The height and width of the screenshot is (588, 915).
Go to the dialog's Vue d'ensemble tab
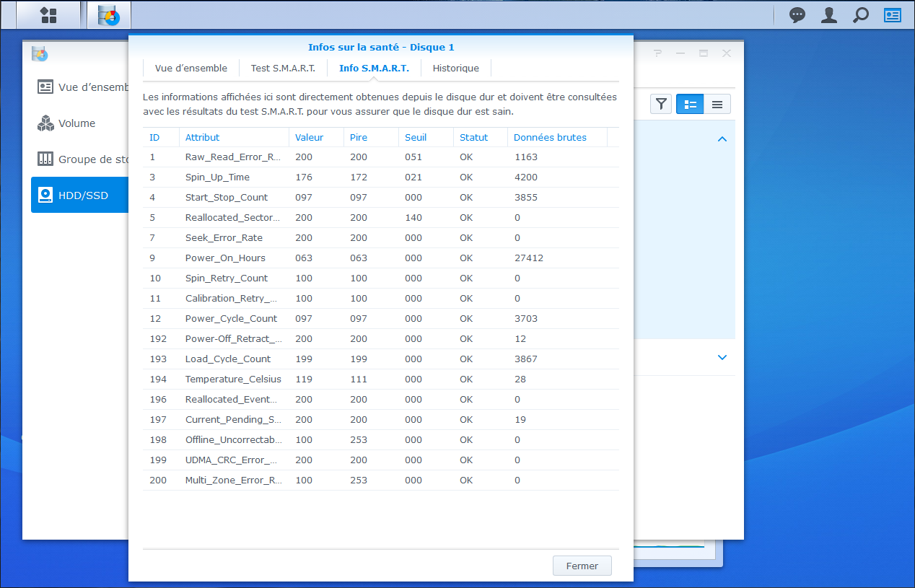click(191, 69)
